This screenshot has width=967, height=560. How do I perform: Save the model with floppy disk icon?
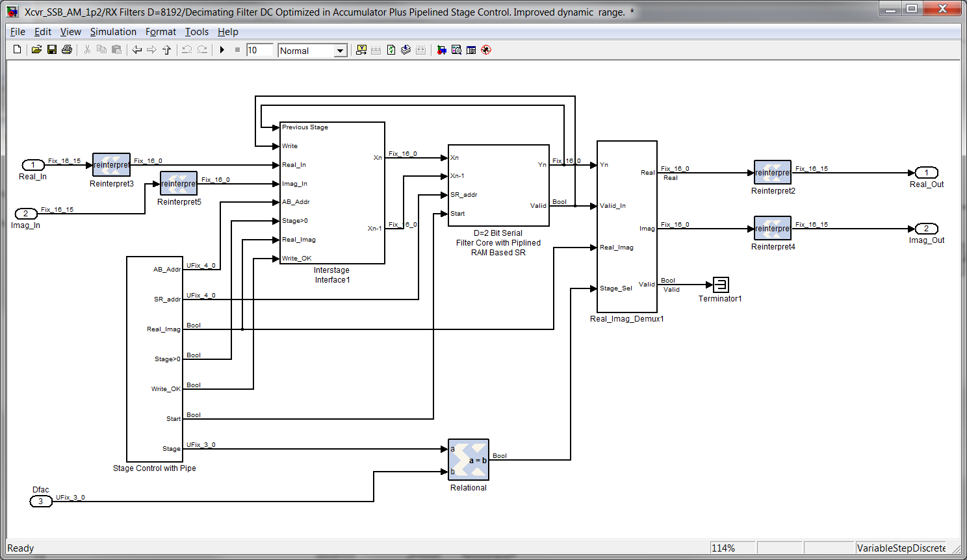pos(52,50)
